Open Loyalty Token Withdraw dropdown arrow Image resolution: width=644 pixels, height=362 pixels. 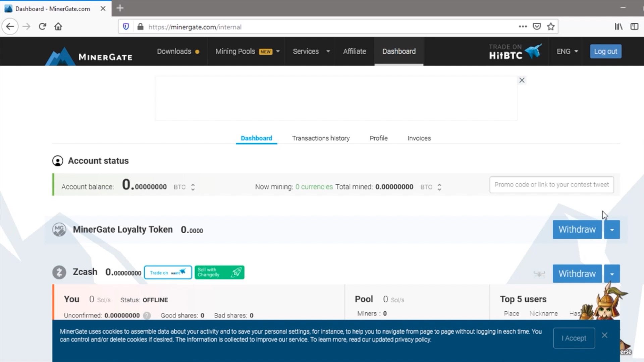click(x=612, y=230)
